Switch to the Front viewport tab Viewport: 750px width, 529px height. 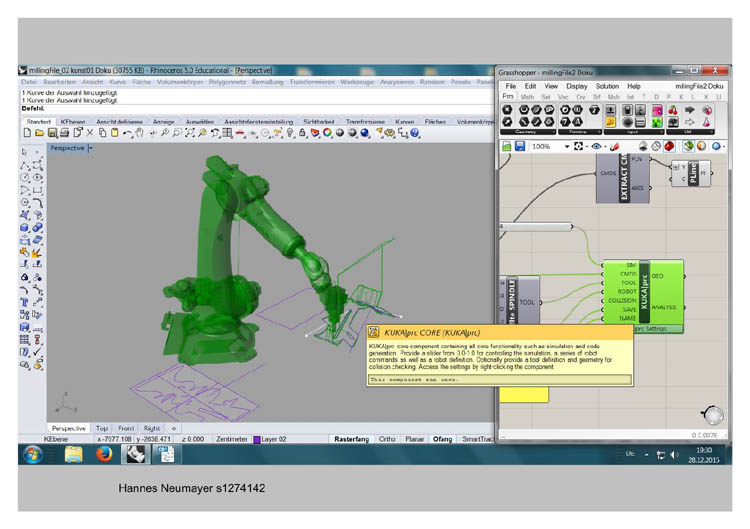click(126, 429)
